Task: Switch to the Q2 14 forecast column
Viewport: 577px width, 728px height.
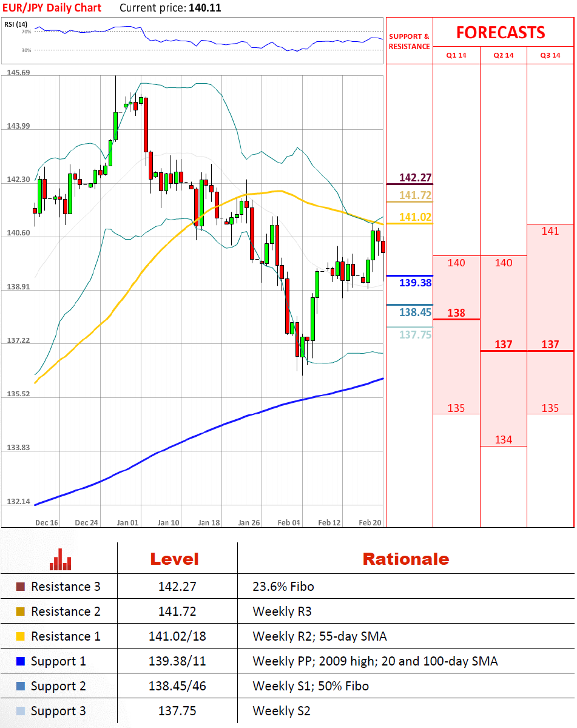Action: [503, 55]
